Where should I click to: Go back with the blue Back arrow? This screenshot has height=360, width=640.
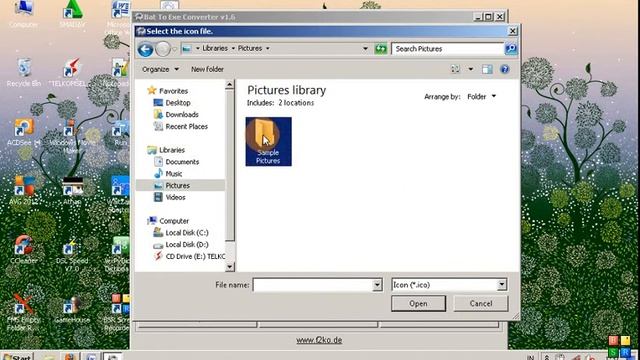145,49
